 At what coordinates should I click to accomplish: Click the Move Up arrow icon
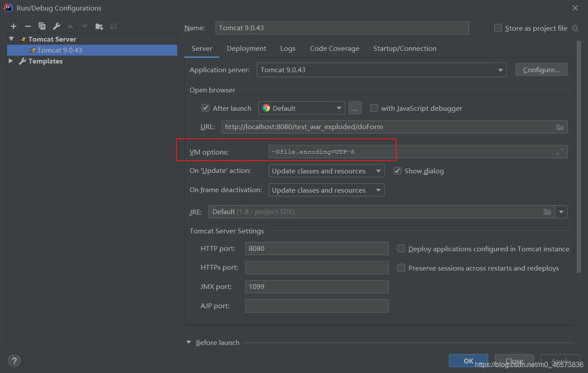tap(70, 26)
